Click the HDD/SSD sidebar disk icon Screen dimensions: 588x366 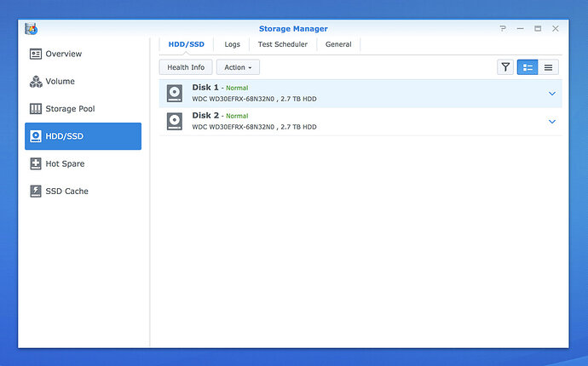click(36, 136)
